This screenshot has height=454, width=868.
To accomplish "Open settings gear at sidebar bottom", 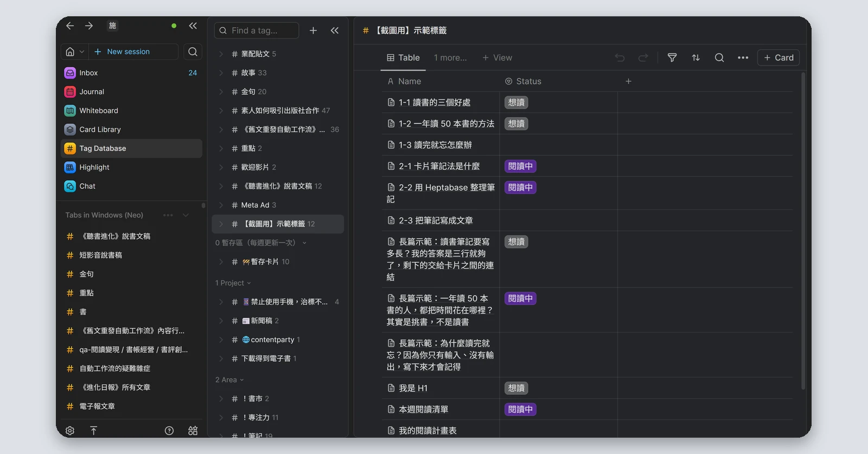I will tap(70, 431).
